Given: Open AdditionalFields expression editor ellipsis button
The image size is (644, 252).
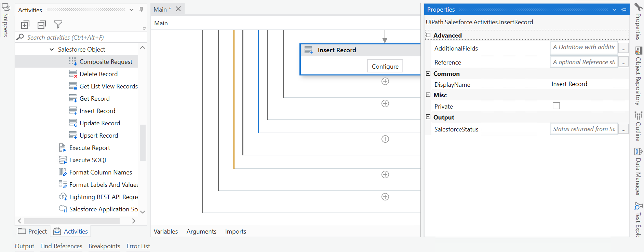Looking at the screenshot, I should [x=623, y=48].
